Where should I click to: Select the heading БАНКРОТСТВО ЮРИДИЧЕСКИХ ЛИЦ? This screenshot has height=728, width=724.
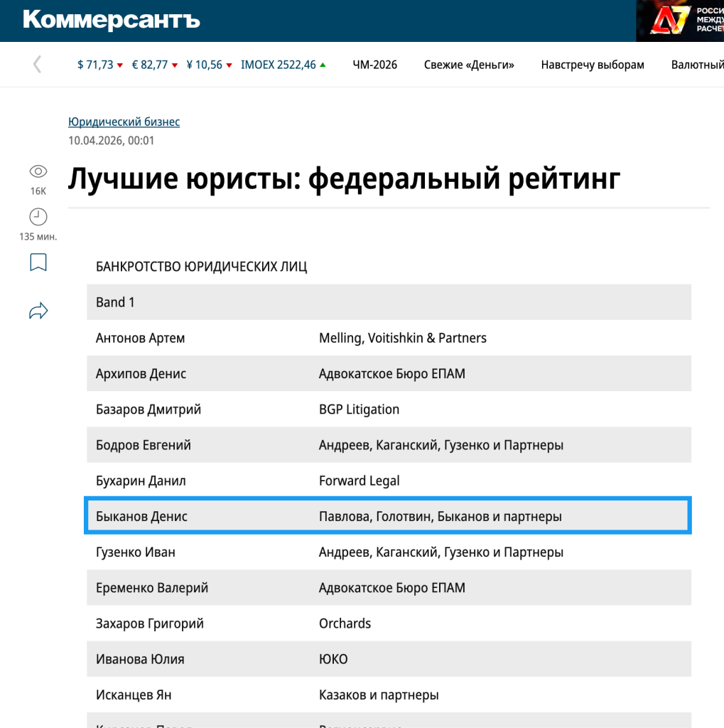tap(201, 267)
